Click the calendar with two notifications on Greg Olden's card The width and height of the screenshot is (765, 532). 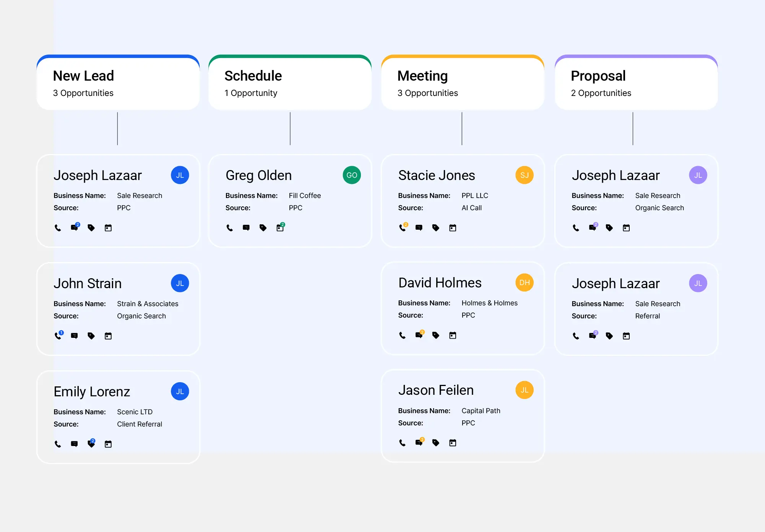coord(280,227)
